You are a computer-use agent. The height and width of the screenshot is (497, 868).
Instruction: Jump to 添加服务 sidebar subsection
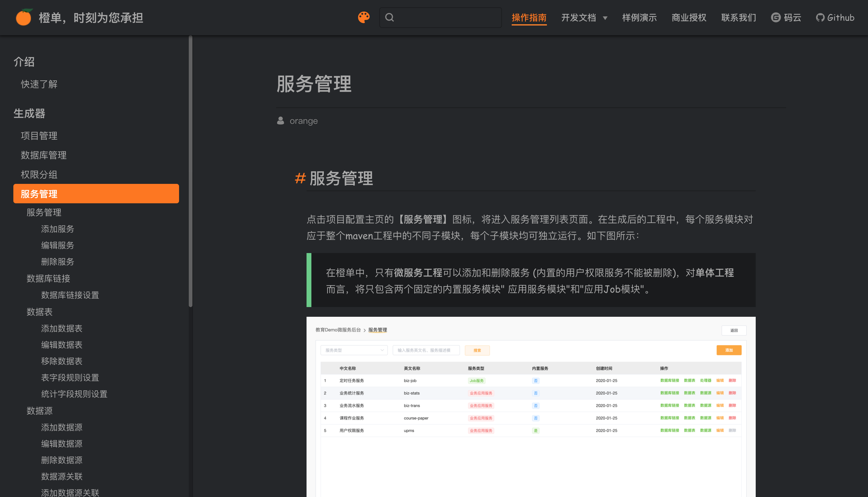point(57,229)
